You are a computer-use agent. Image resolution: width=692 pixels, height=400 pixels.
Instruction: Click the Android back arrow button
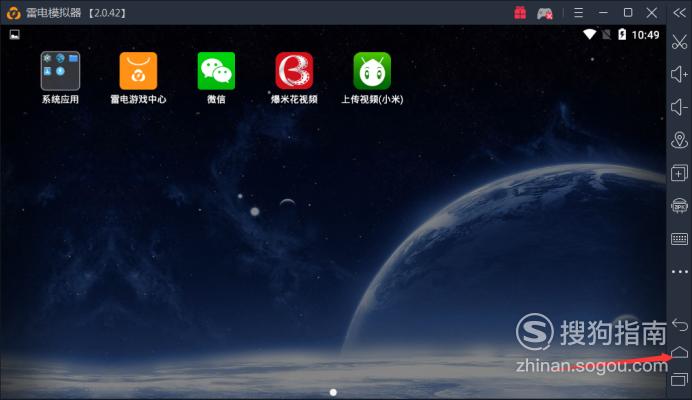point(680,325)
